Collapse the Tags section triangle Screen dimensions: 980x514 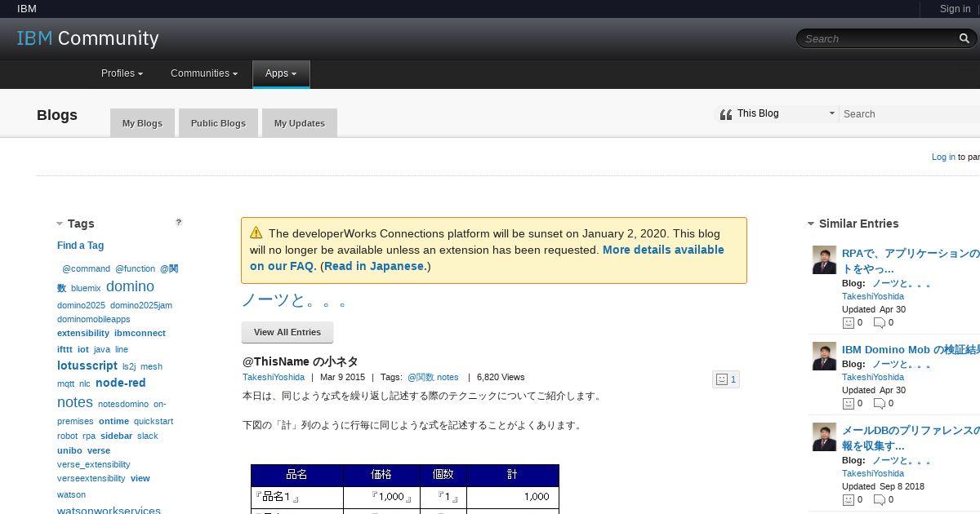tap(60, 224)
